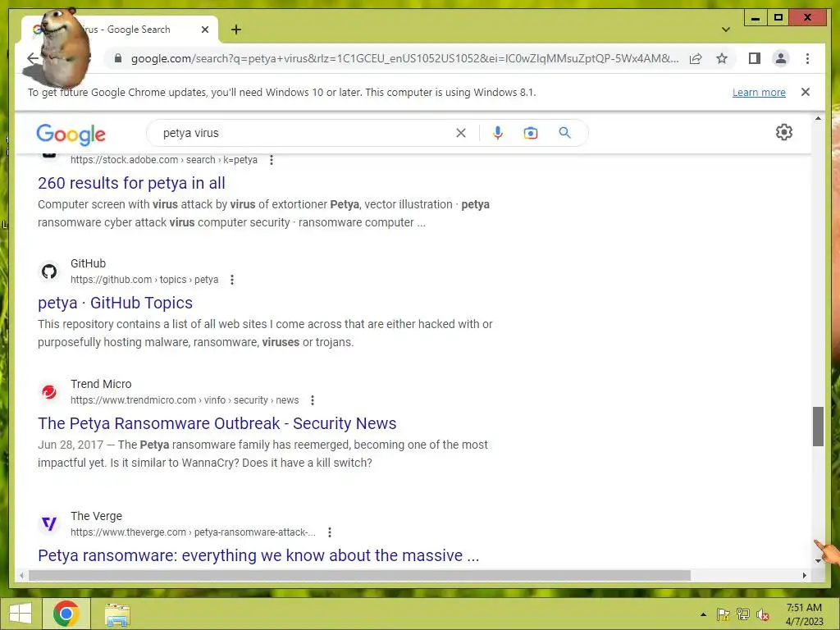
Task: Open '260 results for petya in all'
Action: point(131,183)
